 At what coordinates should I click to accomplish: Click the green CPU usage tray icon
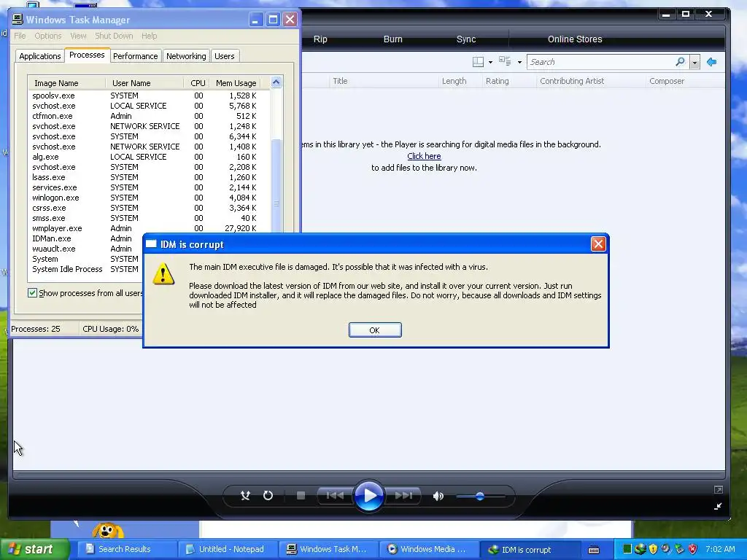(627, 549)
